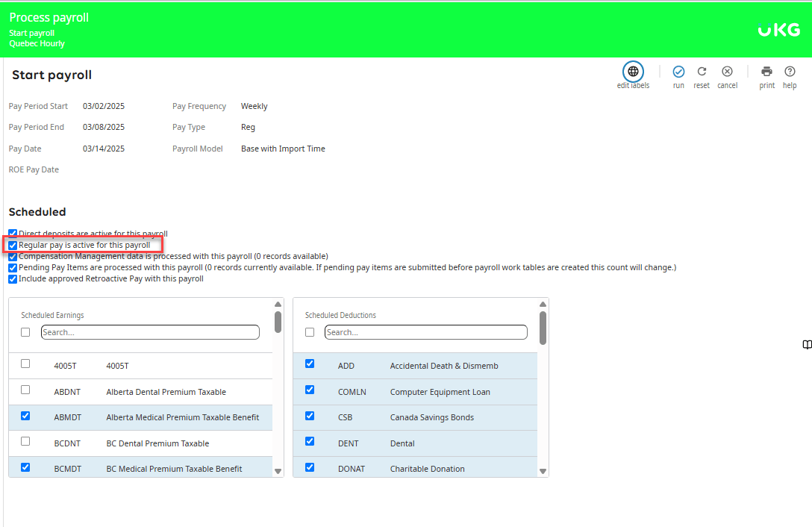812x527 pixels.
Task: Click Base with Import Time value
Action: (283, 149)
